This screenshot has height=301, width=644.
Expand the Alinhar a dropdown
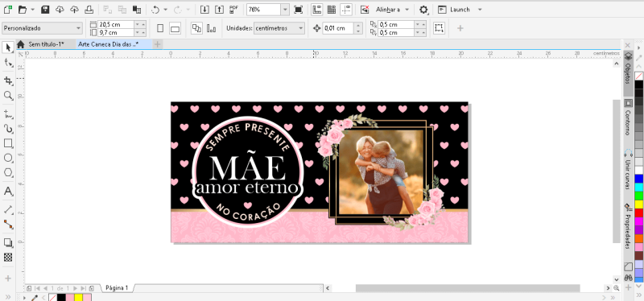[x=407, y=9]
